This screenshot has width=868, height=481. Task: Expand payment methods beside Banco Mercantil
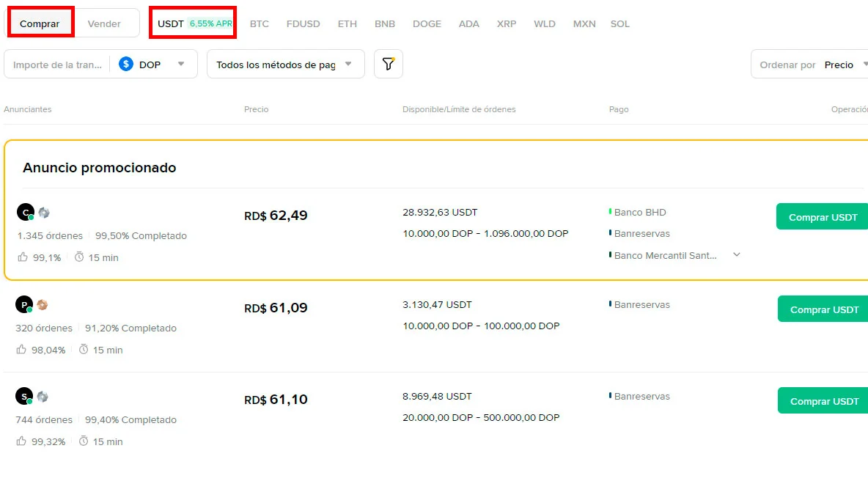[x=736, y=254]
